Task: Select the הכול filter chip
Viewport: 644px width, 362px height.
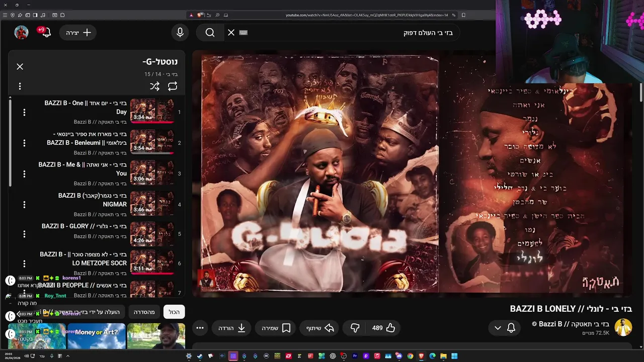Action: point(174,312)
